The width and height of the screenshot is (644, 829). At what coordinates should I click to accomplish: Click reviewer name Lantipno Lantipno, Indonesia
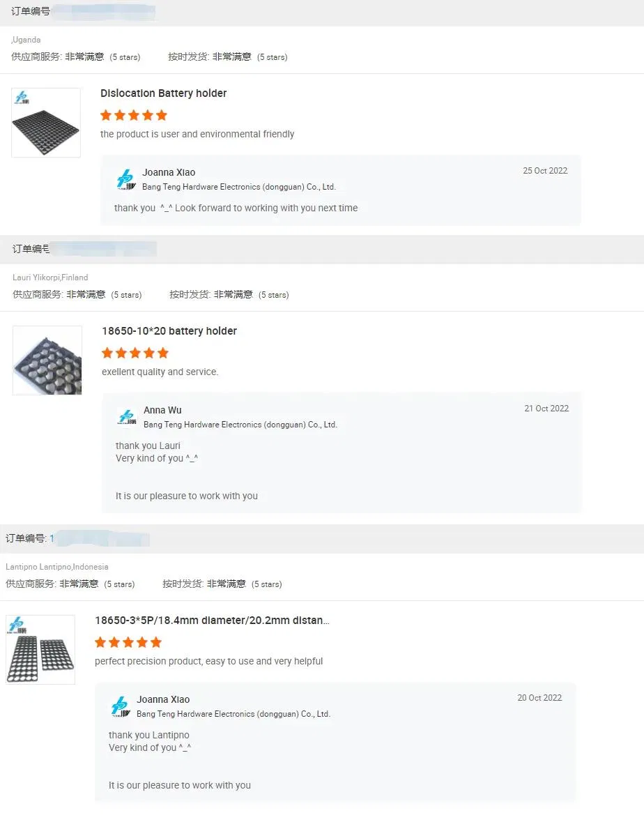pos(57,567)
